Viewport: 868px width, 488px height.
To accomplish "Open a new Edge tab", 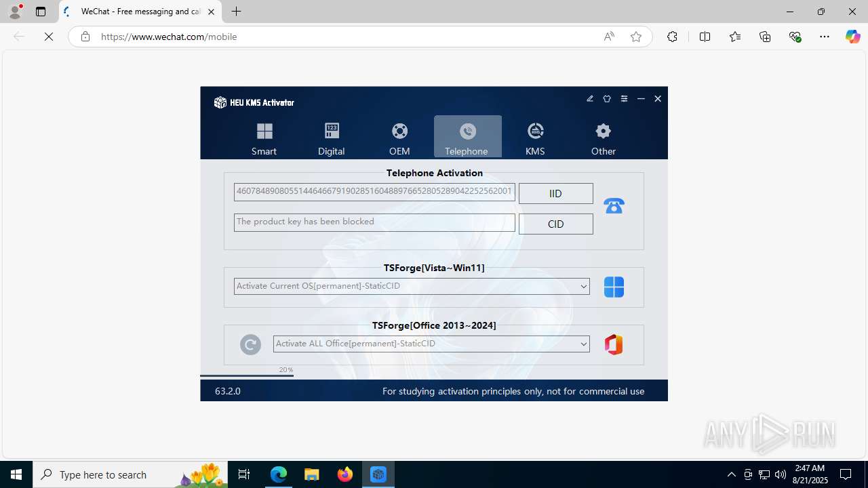I will tap(236, 12).
